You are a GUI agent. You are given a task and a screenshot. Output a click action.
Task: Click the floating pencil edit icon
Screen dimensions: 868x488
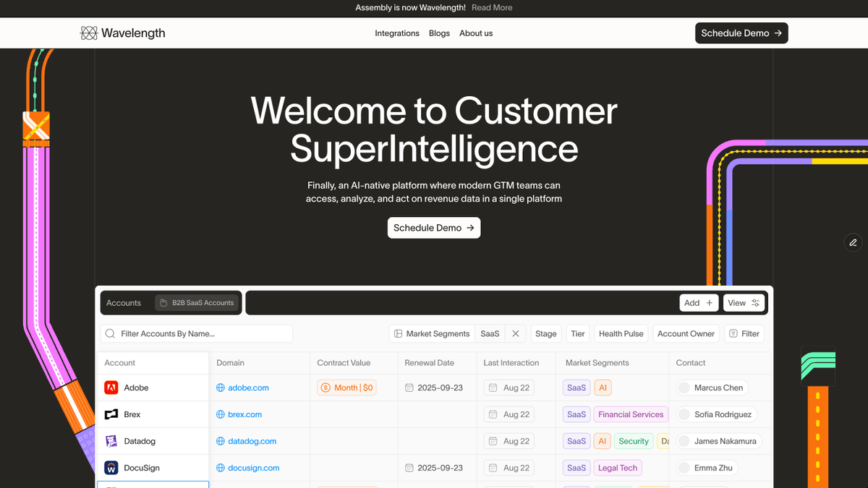[854, 243]
